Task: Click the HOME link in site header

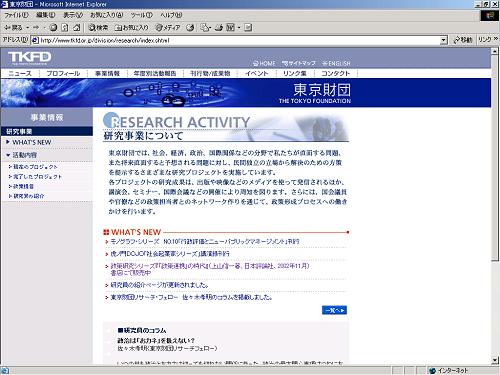Action: 264,63
